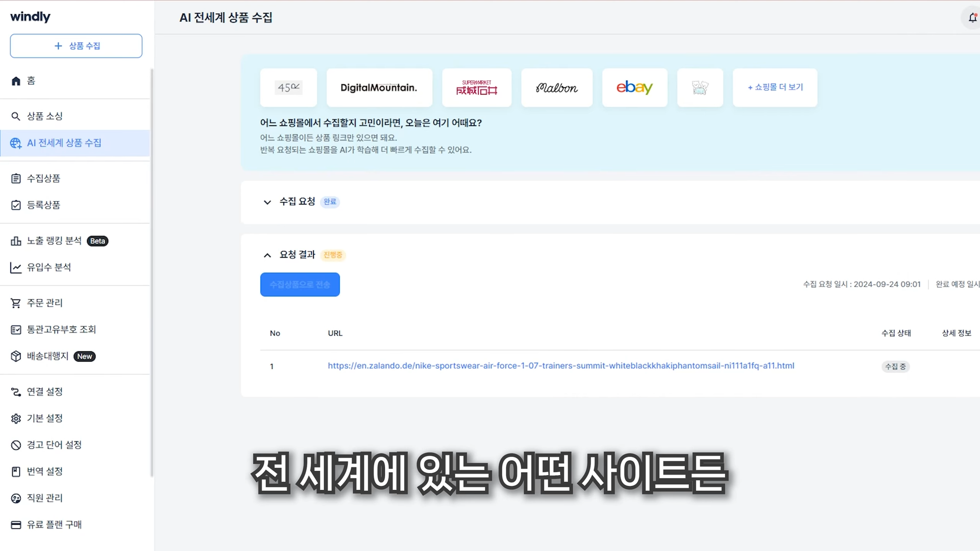The image size is (980, 551).
Task: Click the 수집상품으로 전송 button
Action: point(300,284)
